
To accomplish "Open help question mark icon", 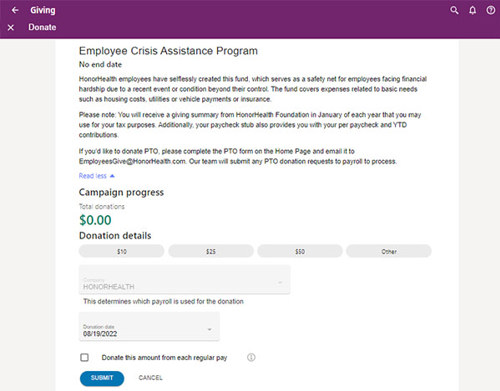I will 491,10.
